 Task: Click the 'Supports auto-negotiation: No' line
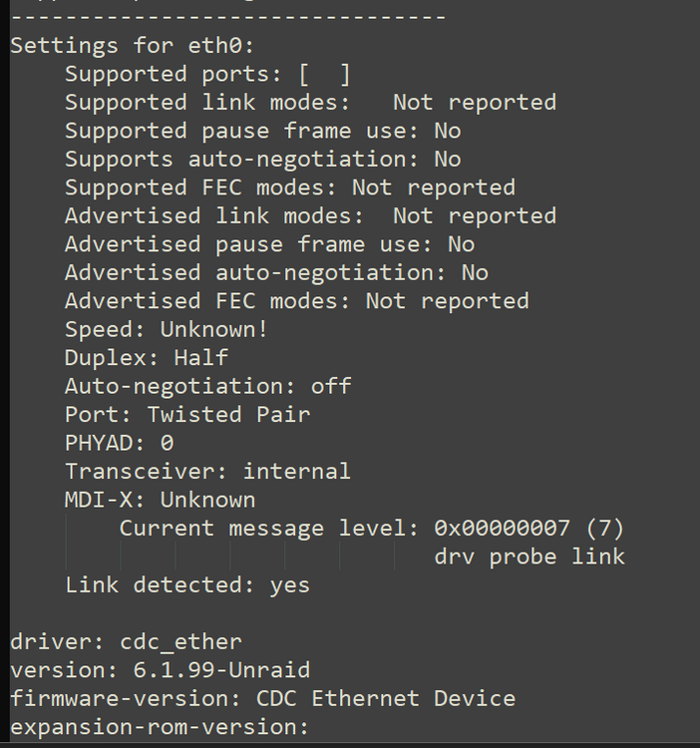(262, 160)
